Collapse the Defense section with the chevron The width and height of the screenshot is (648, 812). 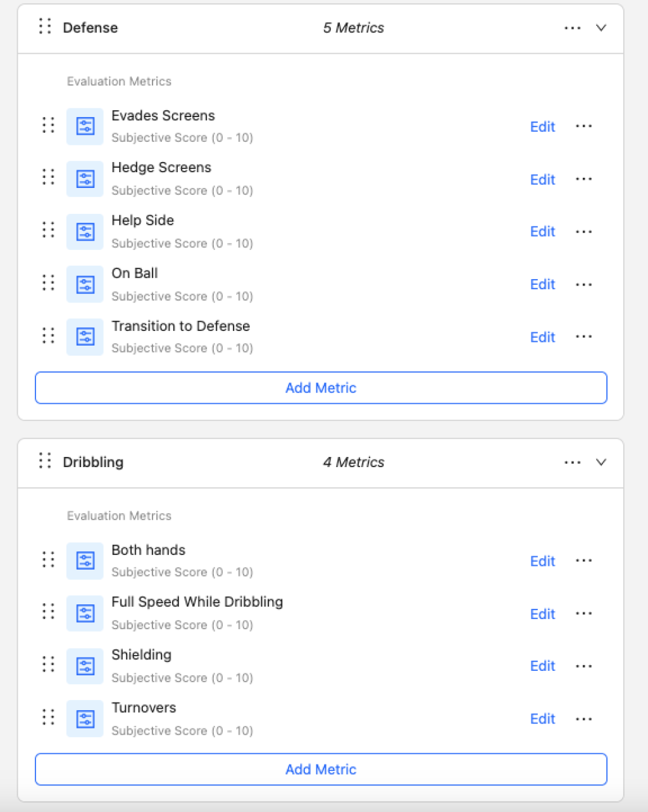tap(601, 28)
